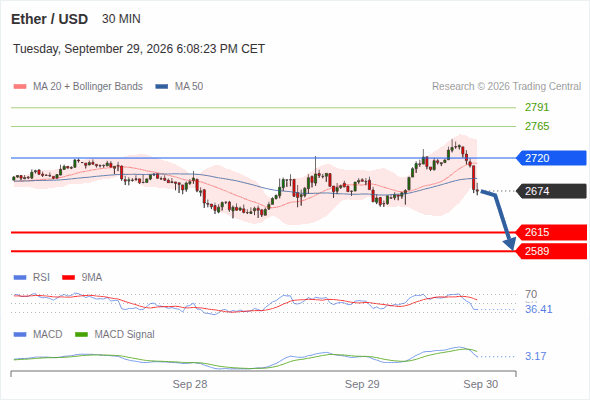Click the RSI legend blue swatch
The width and height of the screenshot is (590, 400).
point(20,278)
